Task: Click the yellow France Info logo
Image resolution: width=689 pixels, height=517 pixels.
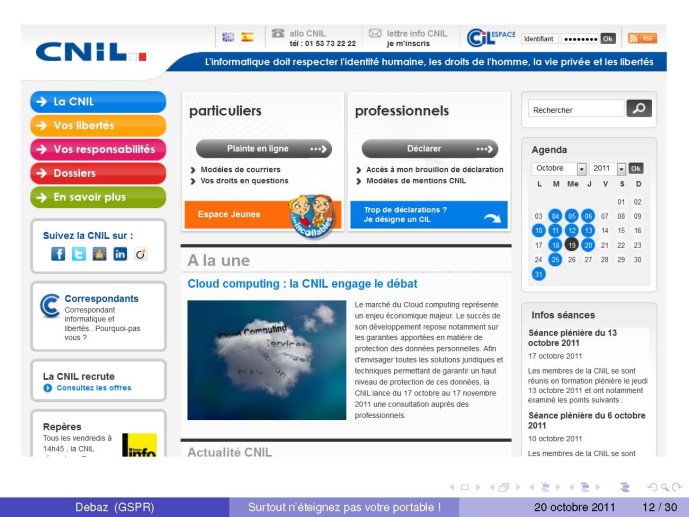Action: click(x=139, y=445)
